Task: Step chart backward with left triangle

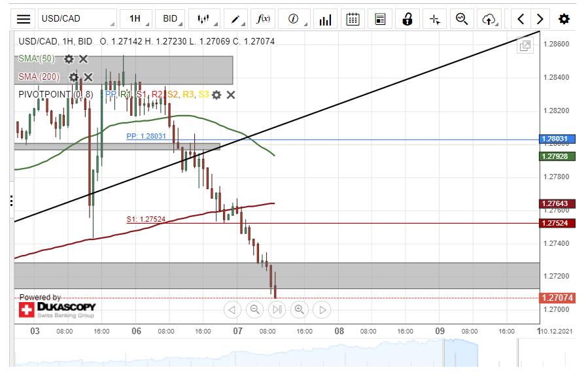Action: [x=232, y=310]
